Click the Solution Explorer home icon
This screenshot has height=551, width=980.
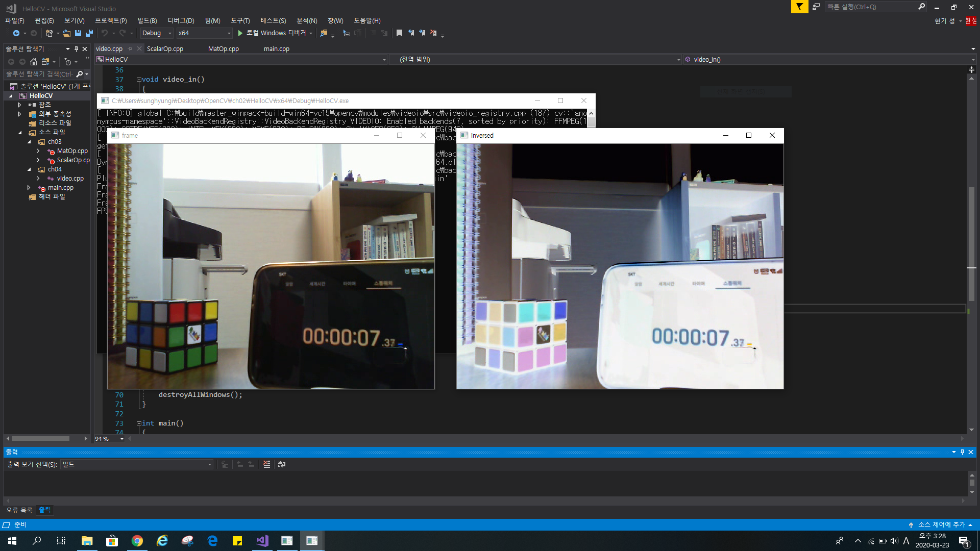tap(34, 62)
